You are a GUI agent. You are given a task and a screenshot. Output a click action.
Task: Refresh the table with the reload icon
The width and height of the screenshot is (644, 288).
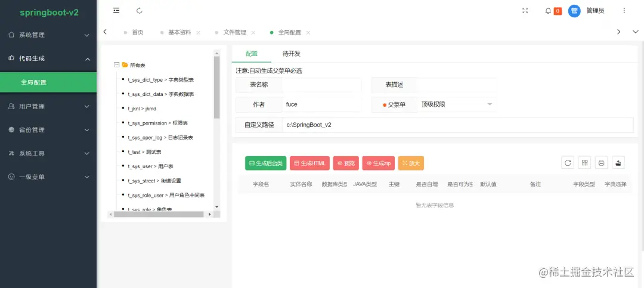[x=568, y=163]
